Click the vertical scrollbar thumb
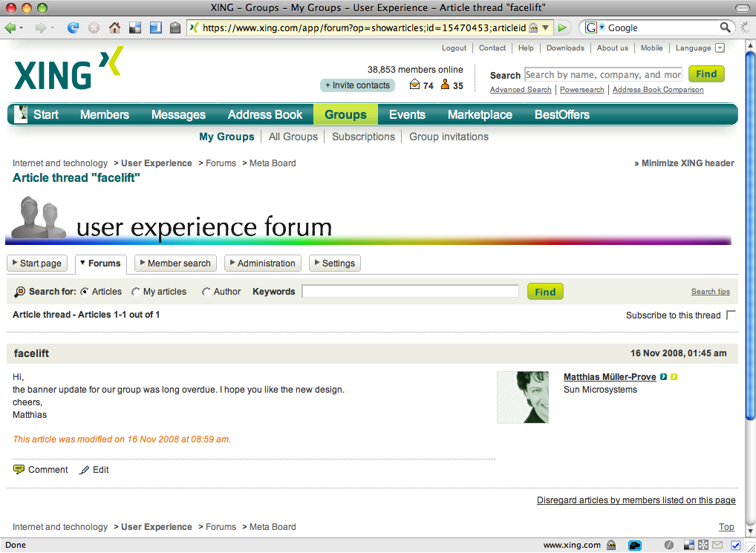This screenshot has height=553, width=756. [x=750, y=235]
